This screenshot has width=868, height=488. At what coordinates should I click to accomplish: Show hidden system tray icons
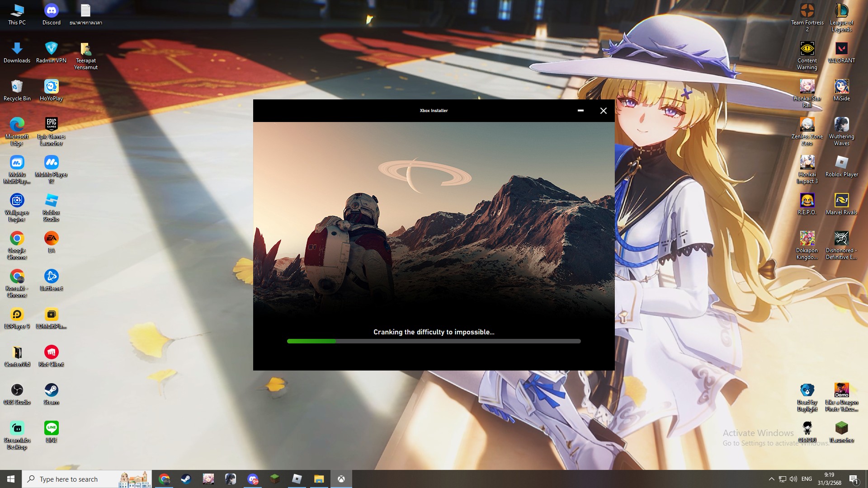coord(771,479)
